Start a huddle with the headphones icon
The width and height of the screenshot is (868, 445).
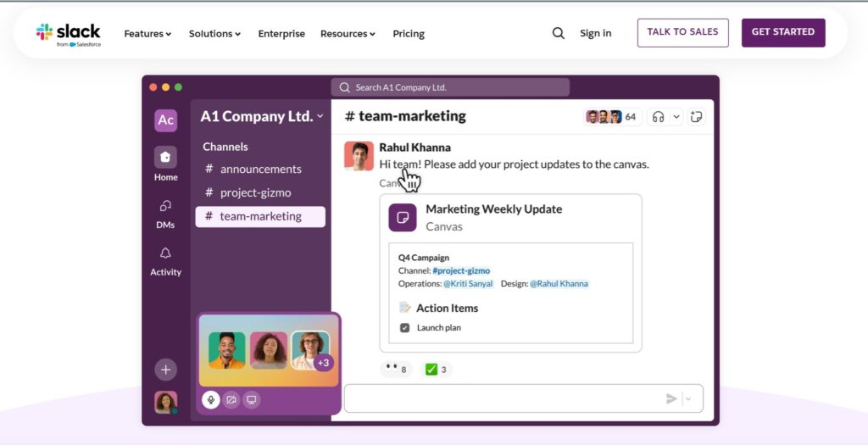658,117
